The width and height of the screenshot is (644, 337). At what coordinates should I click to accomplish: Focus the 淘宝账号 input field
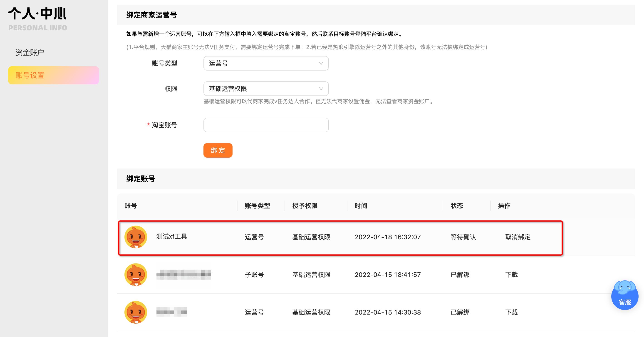click(266, 125)
